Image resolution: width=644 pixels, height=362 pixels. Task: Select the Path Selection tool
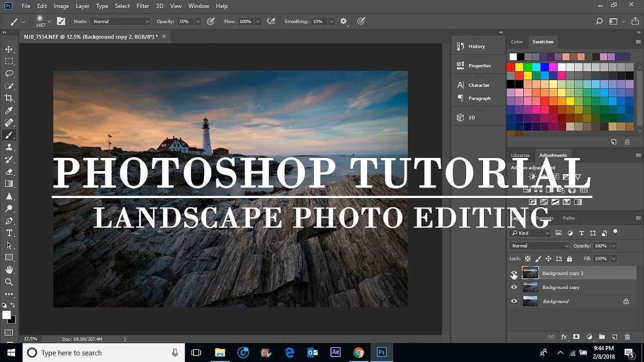9,245
